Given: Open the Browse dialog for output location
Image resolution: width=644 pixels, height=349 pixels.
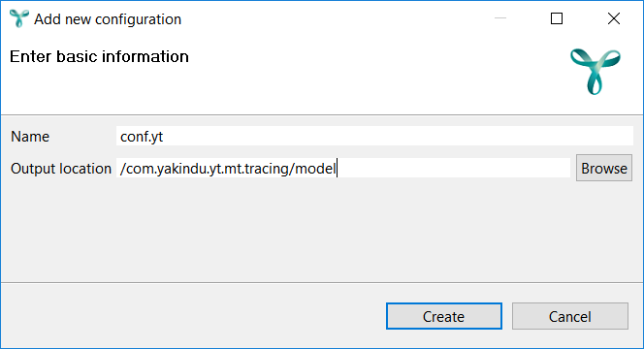Looking at the screenshot, I should [x=603, y=168].
